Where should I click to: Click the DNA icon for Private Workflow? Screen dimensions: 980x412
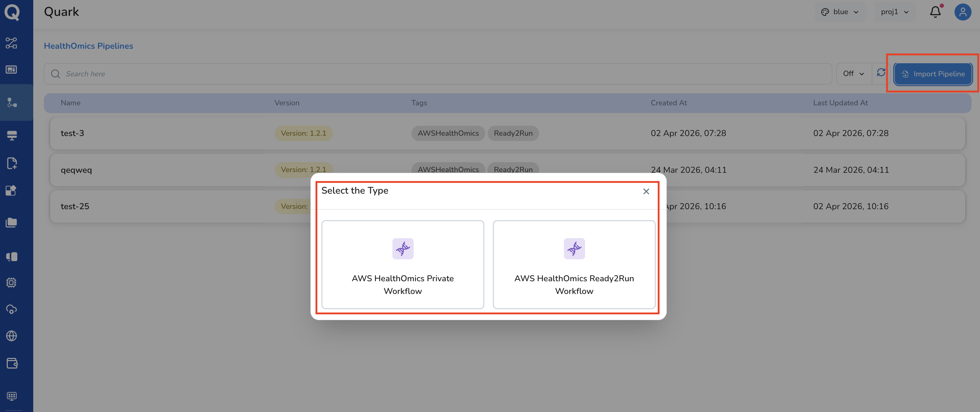[403, 248]
